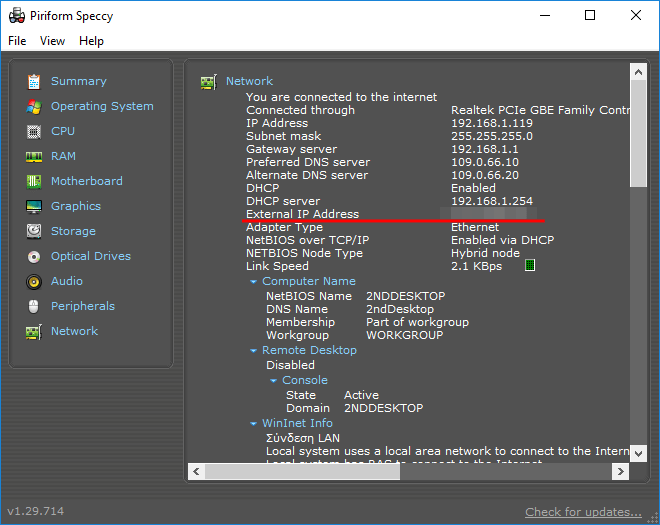Screen dimensions: 660x525
Task: Collapse the Console subsection arrow
Action: click(x=274, y=380)
